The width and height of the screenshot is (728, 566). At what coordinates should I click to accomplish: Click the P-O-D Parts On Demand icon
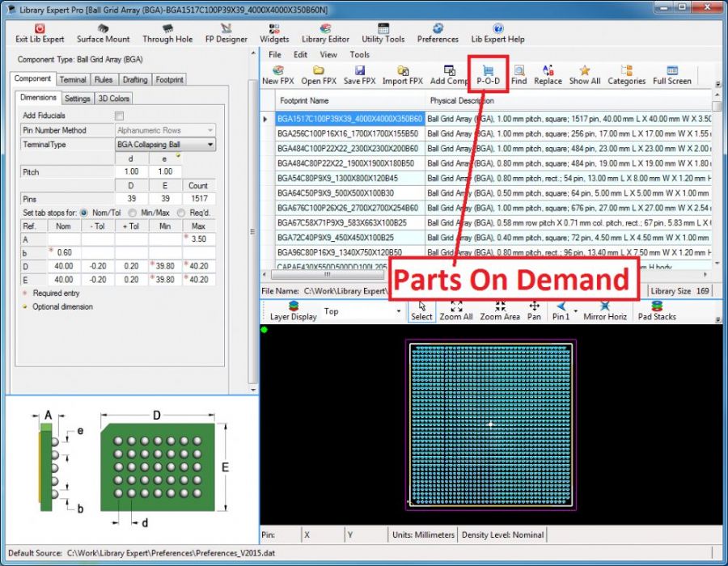[488, 74]
